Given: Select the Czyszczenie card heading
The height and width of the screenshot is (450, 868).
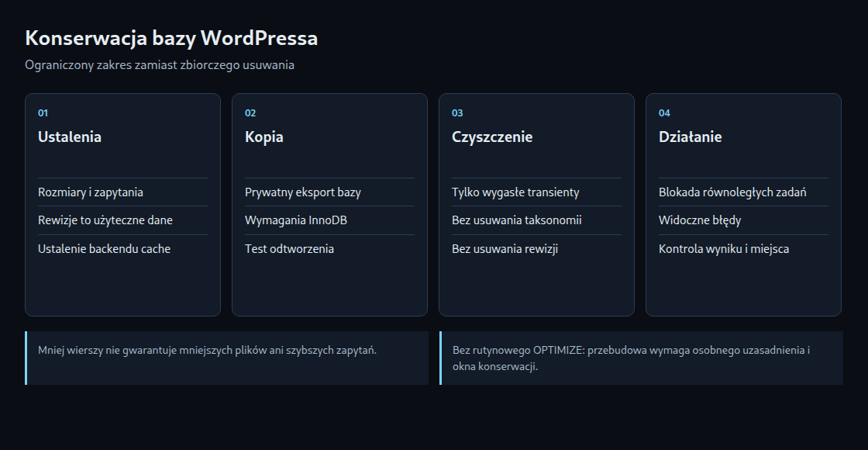Looking at the screenshot, I should pos(492,137).
